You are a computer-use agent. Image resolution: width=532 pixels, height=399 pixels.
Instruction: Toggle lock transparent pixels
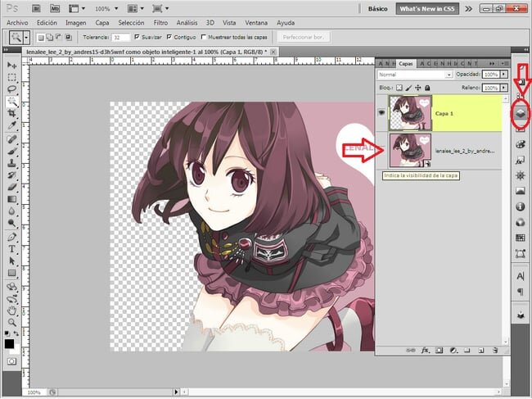point(399,88)
